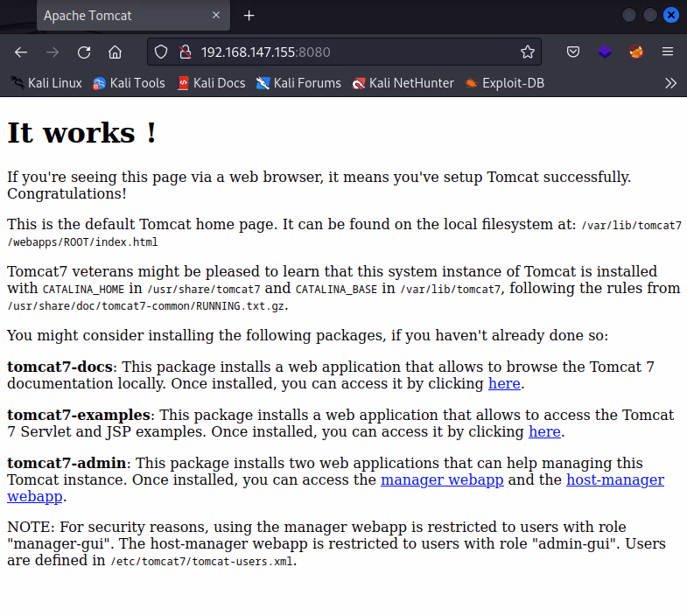The image size is (687, 616).
Task: Close the browser window
Action: 670,16
